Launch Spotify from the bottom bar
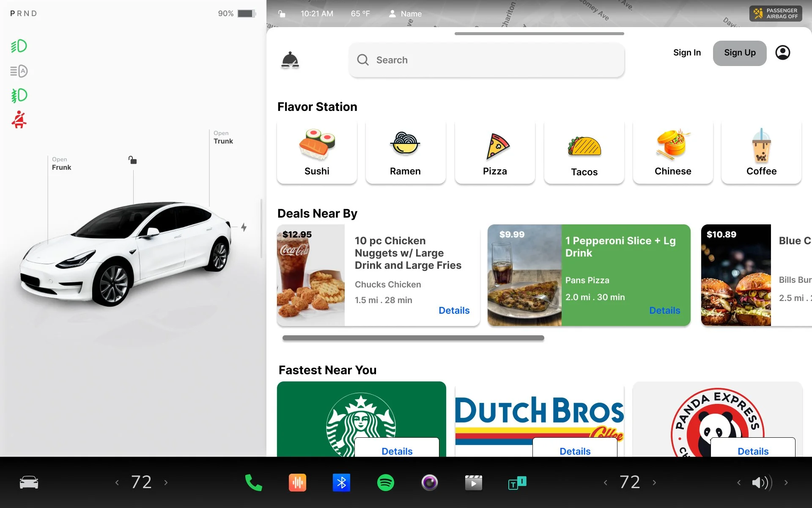812x508 pixels. pyautogui.click(x=385, y=483)
